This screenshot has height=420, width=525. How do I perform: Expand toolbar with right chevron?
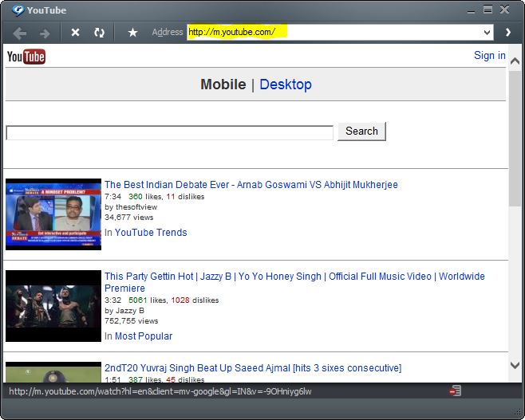[508, 32]
